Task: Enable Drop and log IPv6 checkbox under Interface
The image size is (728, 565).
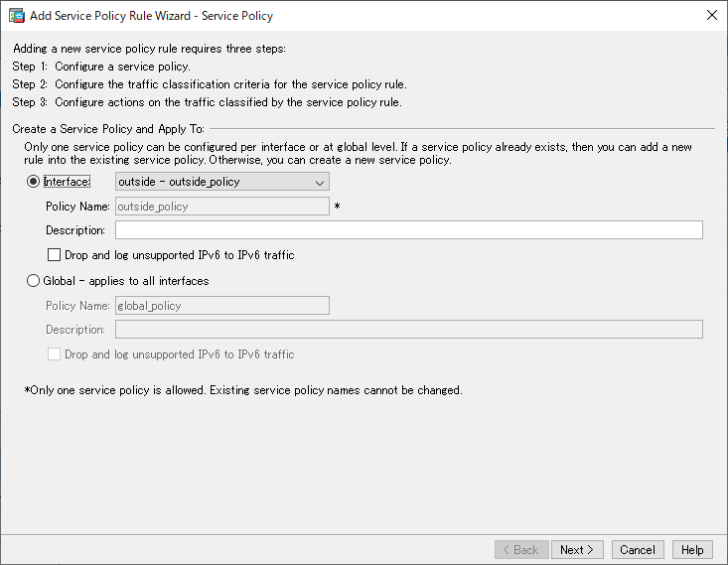Action: (55, 255)
